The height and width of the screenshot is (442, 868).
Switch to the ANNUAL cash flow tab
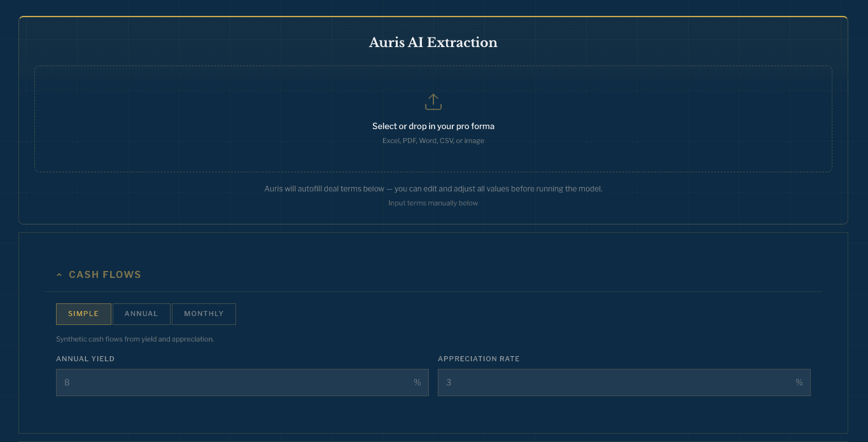coord(141,314)
